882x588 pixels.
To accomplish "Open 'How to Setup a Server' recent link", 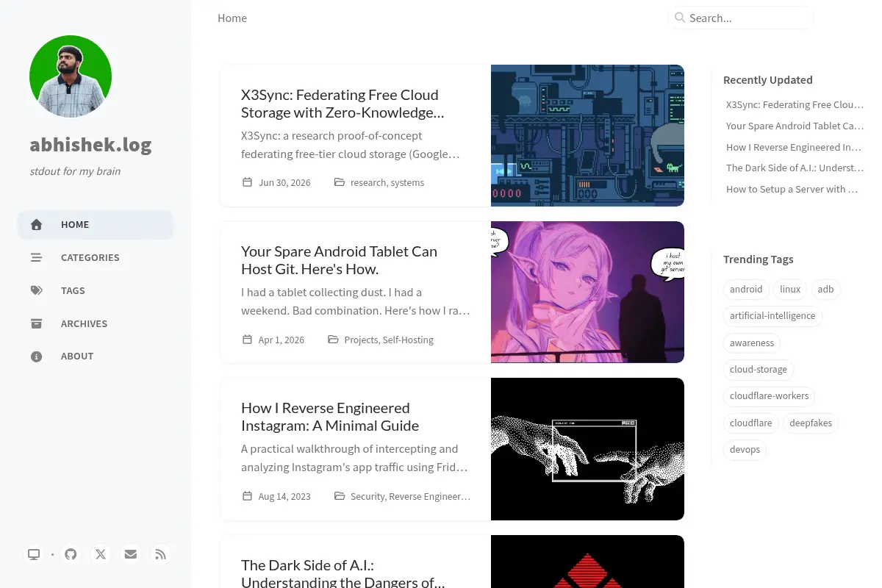I will coord(792,189).
